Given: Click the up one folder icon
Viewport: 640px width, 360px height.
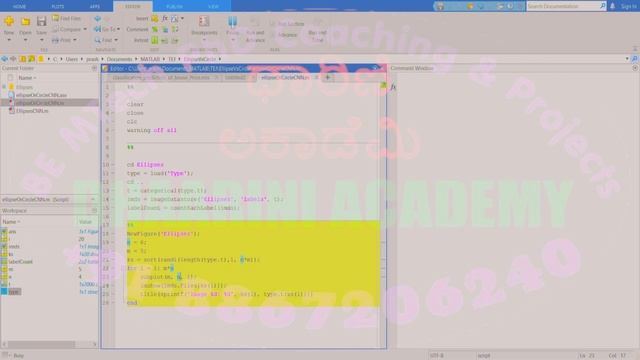Looking at the screenshot, I should pyautogui.click(x=23, y=59).
